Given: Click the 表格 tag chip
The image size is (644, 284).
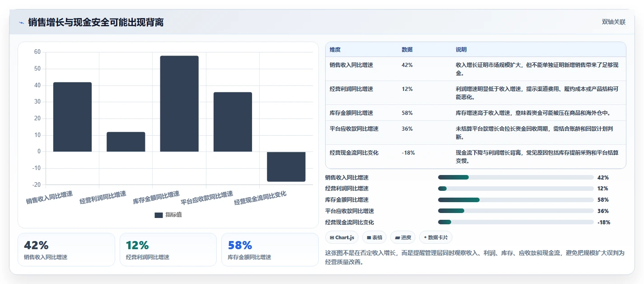Looking at the screenshot, I should click(374, 237).
